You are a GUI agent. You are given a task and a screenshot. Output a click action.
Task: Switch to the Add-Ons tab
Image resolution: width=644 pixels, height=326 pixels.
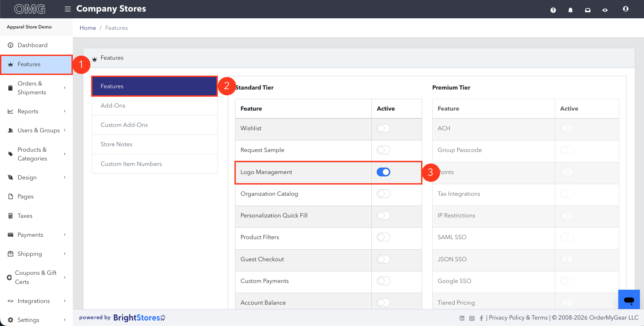point(155,106)
